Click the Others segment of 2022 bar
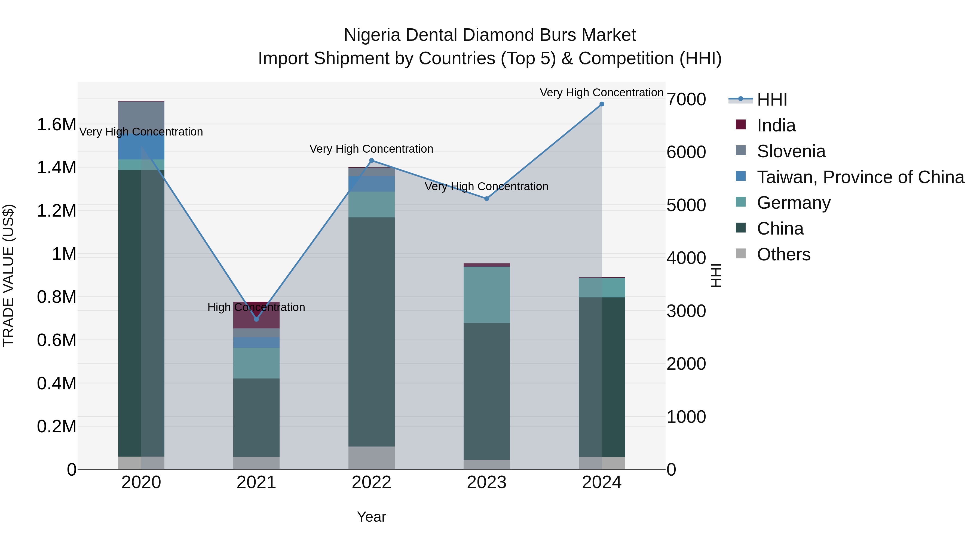Screen dimensions: 980x551 click(372, 458)
